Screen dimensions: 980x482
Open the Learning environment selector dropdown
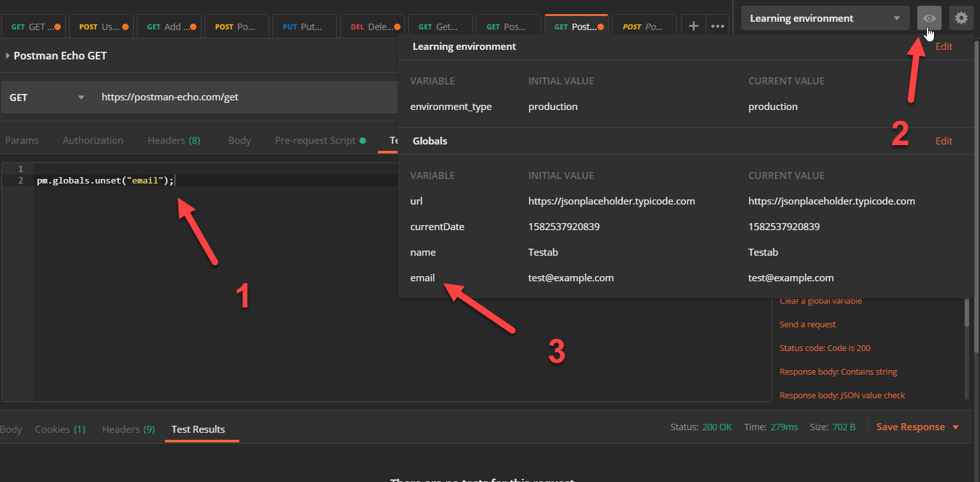coord(825,18)
